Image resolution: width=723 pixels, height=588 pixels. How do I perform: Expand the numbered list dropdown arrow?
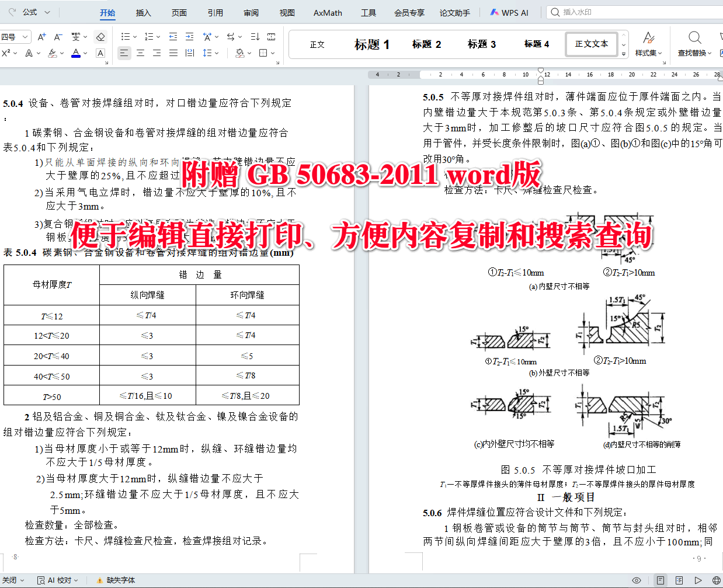pyautogui.click(x=158, y=37)
